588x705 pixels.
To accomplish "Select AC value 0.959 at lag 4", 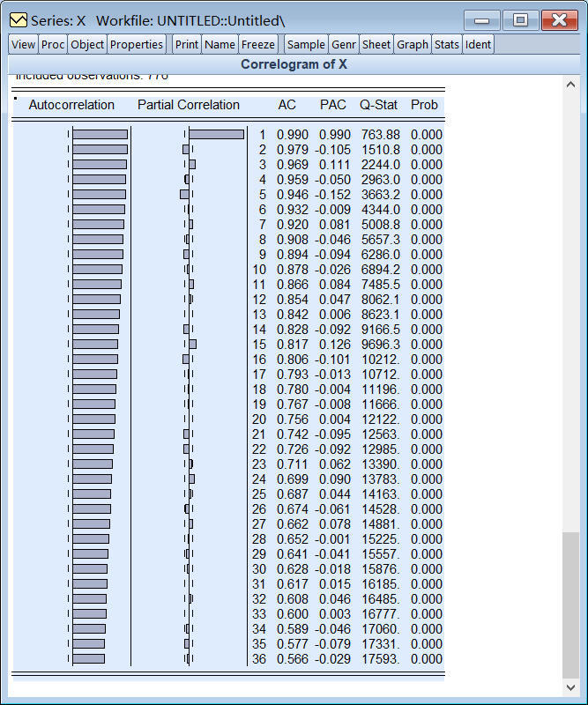I will [293, 180].
